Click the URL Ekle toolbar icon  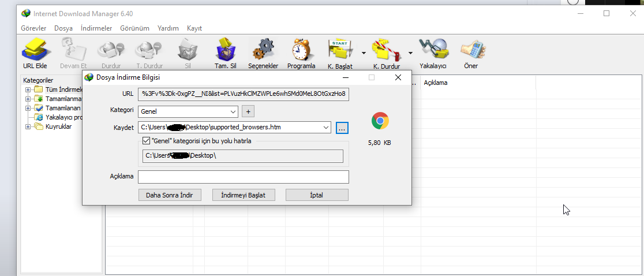[36, 49]
